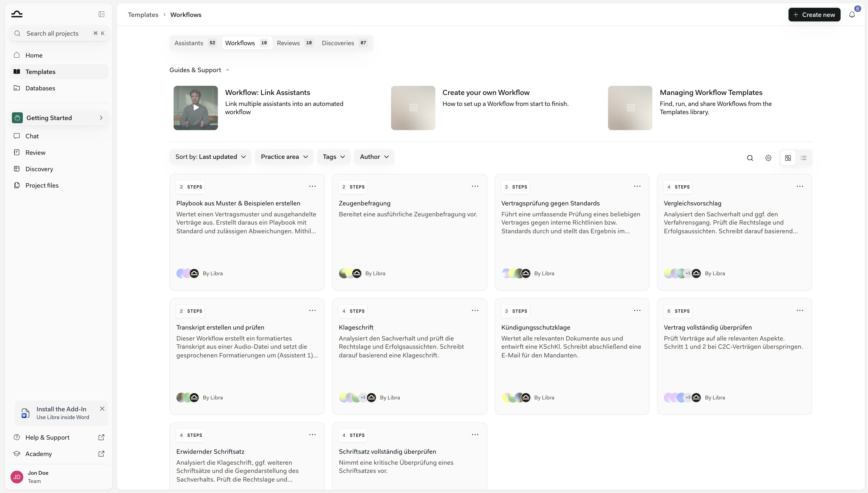
Task: Switch to the Assistants tab
Action: coord(196,43)
